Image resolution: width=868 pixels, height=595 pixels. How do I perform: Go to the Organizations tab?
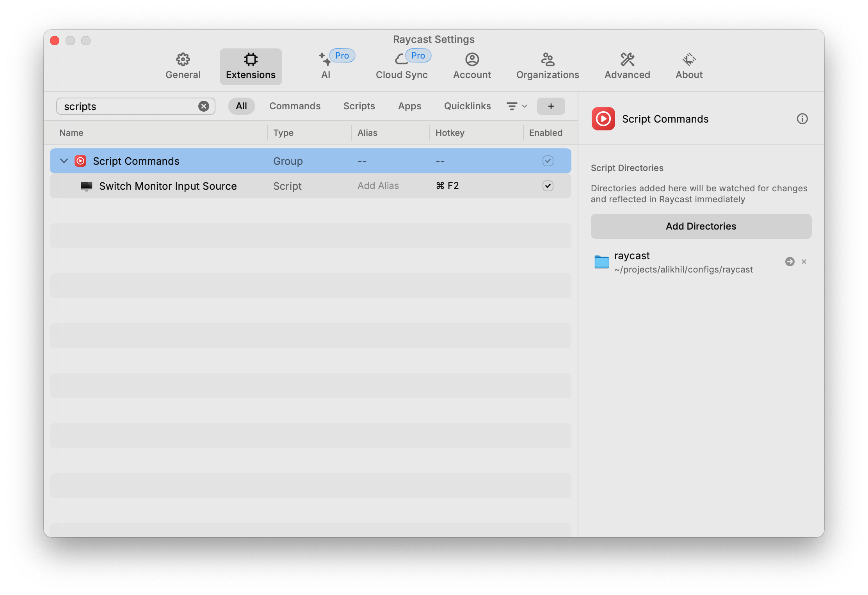pyautogui.click(x=548, y=66)
